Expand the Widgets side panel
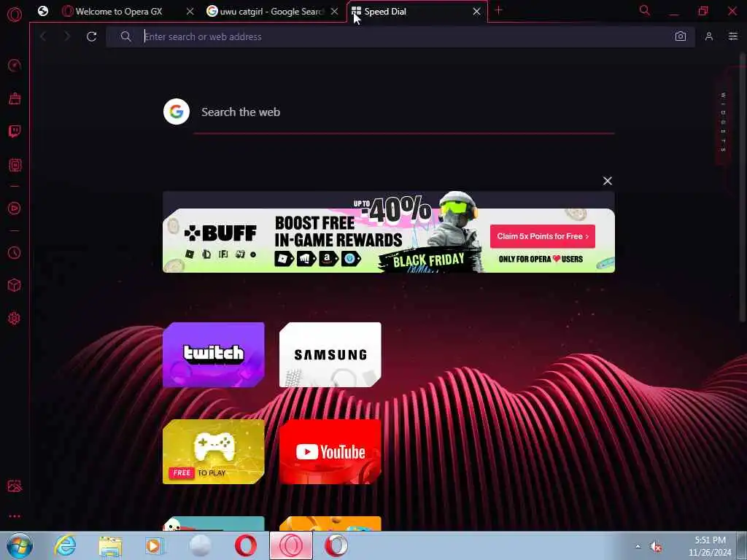The image size is (747, 560). click(723, 122)
